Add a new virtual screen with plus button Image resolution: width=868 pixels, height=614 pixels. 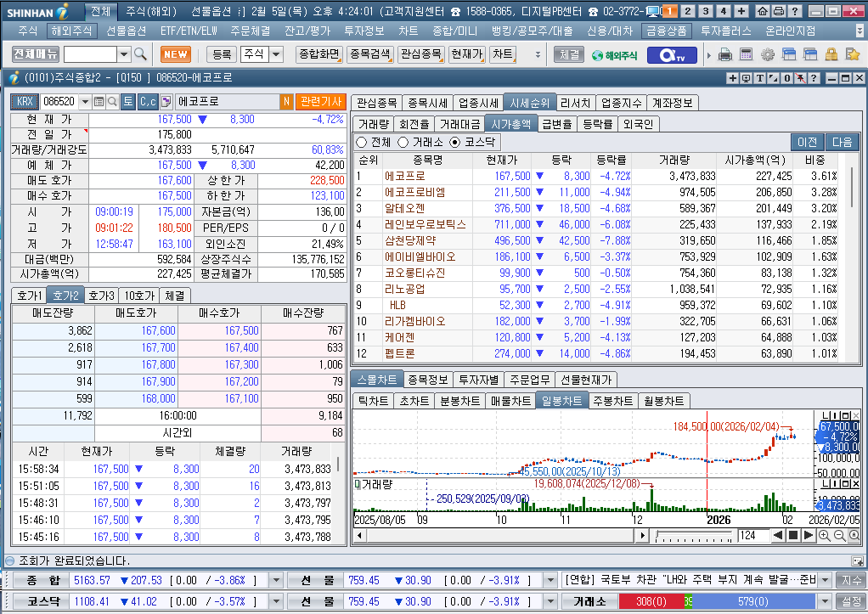741,11
